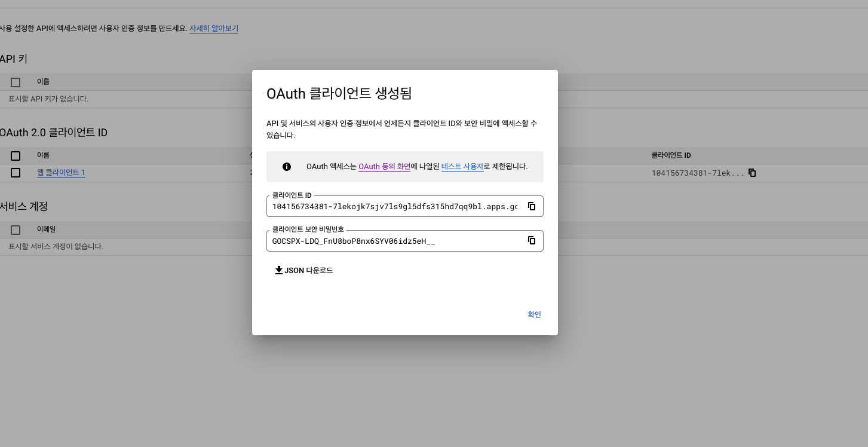Open the 자세히 알아보기 link
This screenshot has height=447, width=868.
pyautogui.click(x=214, y=28)
